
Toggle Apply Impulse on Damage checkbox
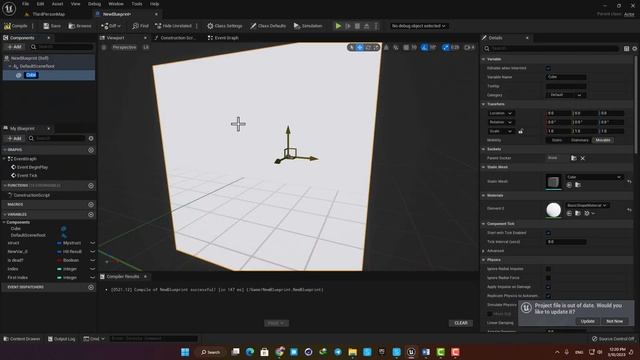click(548, 287)
